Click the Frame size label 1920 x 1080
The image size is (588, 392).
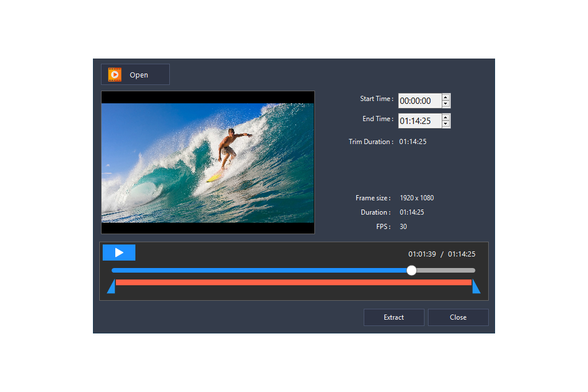[416, 197]
